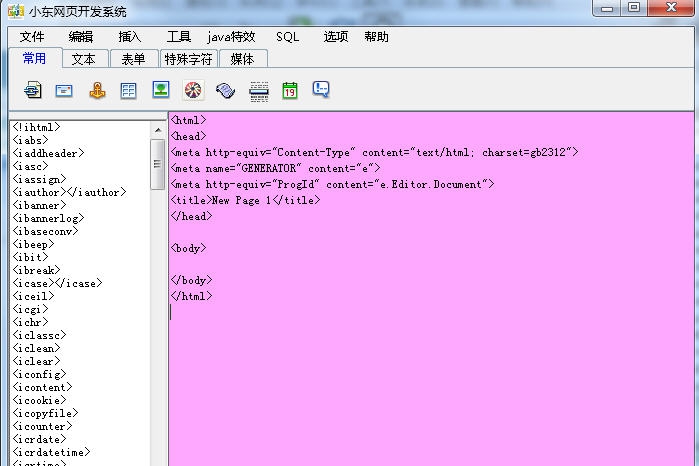699x466 pixels.
Task: Click the tag list scrollbar thumb
Action: pyautogui.click(x=157, y=164)
